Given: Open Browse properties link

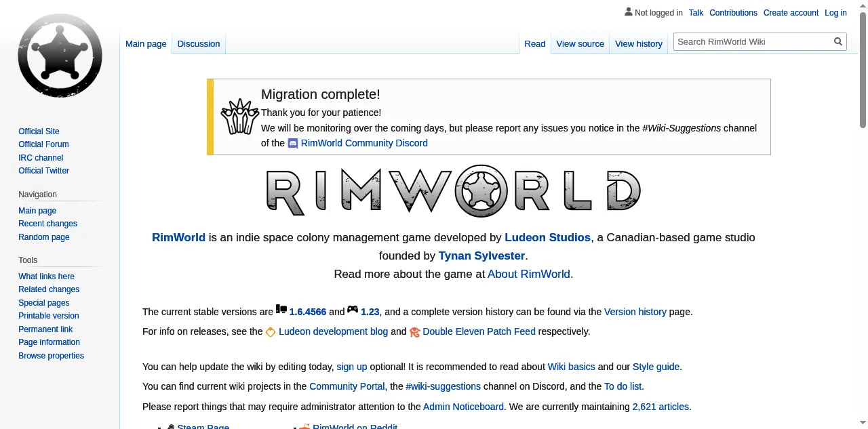Looking at the screenshot, I should coord(51,356).
